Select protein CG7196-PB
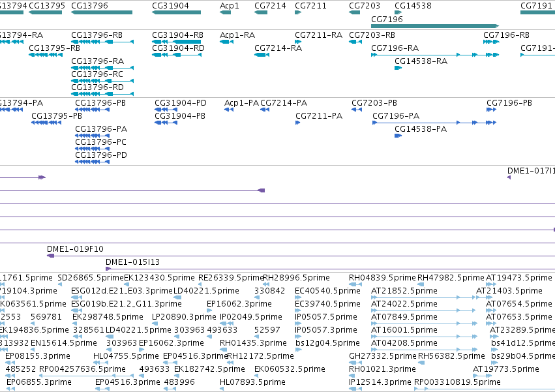Image resolution: width=555 pixels, height=392 pixels. 491,110
